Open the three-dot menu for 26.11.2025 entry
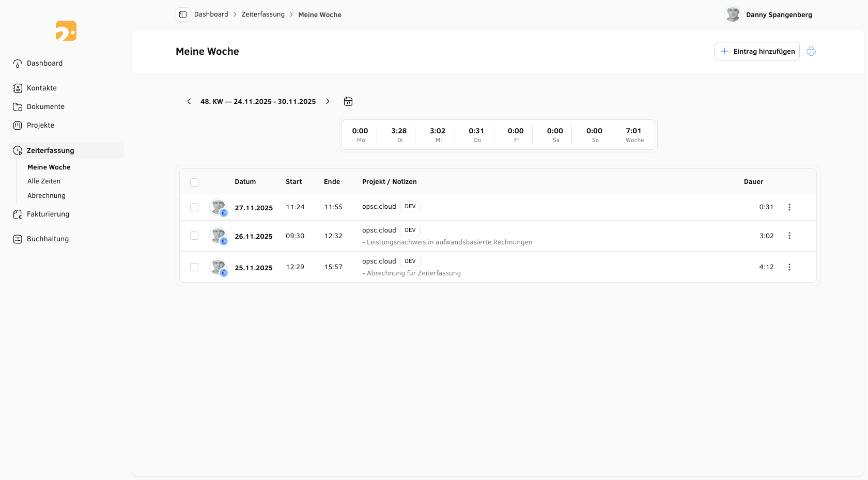The height and width of the screenshot is (480, 868). point(789,236)
